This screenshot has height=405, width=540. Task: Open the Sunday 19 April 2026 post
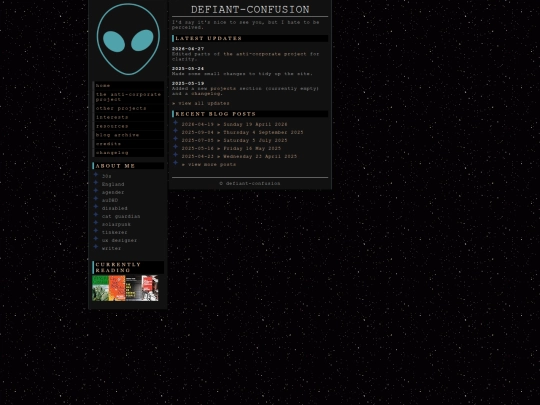pos(234,124)
